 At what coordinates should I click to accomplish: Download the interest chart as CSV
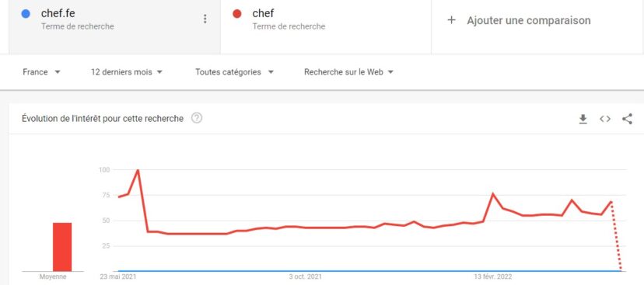click(583, 119)
